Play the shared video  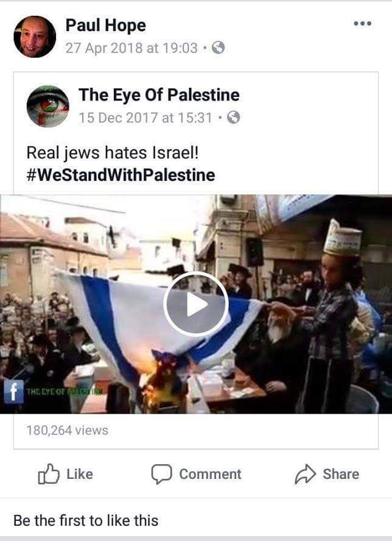tap(196, 305)
